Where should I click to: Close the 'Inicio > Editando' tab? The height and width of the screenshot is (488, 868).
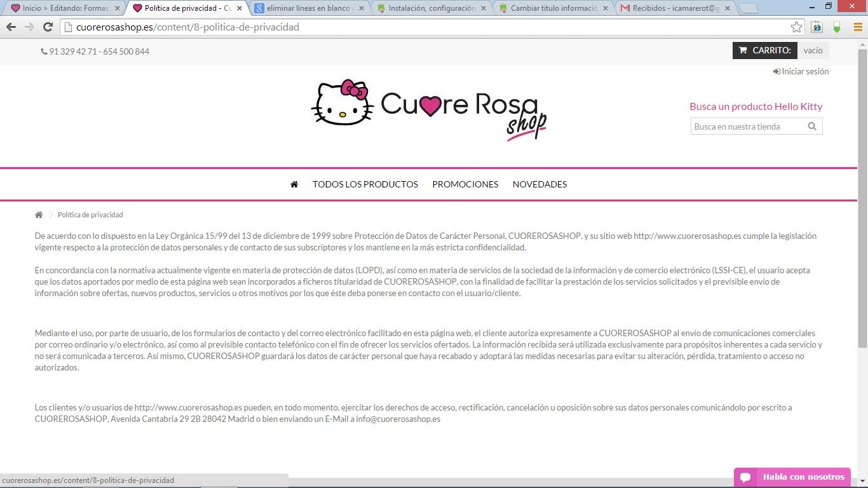click(x=117, y=8)
